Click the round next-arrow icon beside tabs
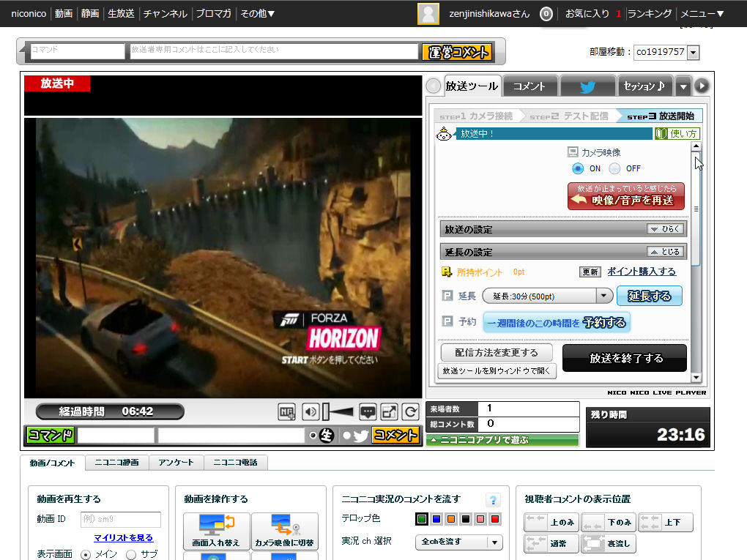Screen dimensions: 747x560 click(x=702, y=86)
